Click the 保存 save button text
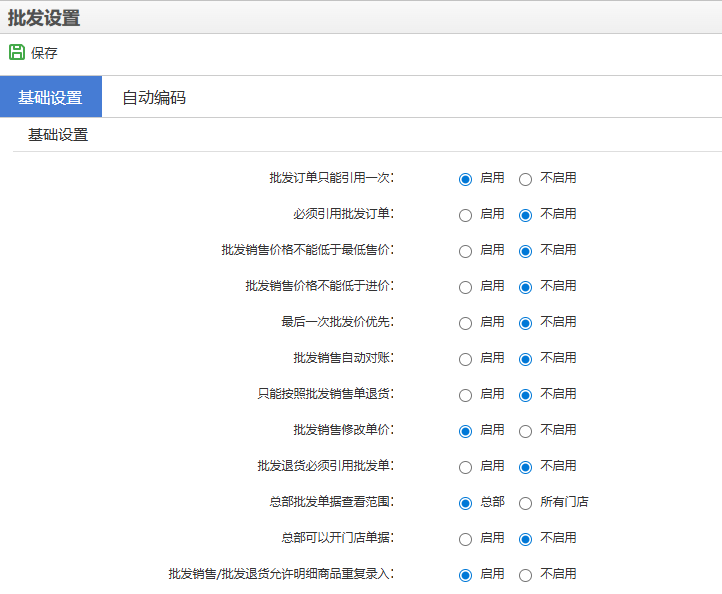 click(44, 54)
